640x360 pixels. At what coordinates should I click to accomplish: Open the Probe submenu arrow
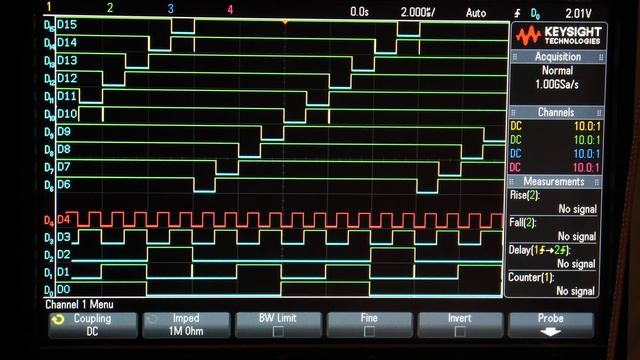550,332
